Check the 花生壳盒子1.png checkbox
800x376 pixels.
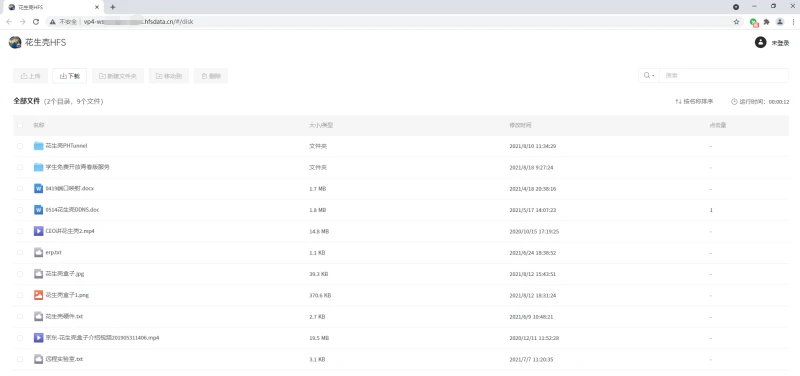point(20,295)
